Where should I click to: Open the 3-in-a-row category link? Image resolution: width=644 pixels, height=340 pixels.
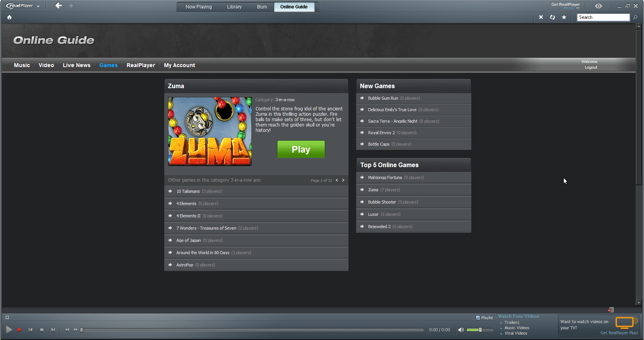[x=285, y=100]
